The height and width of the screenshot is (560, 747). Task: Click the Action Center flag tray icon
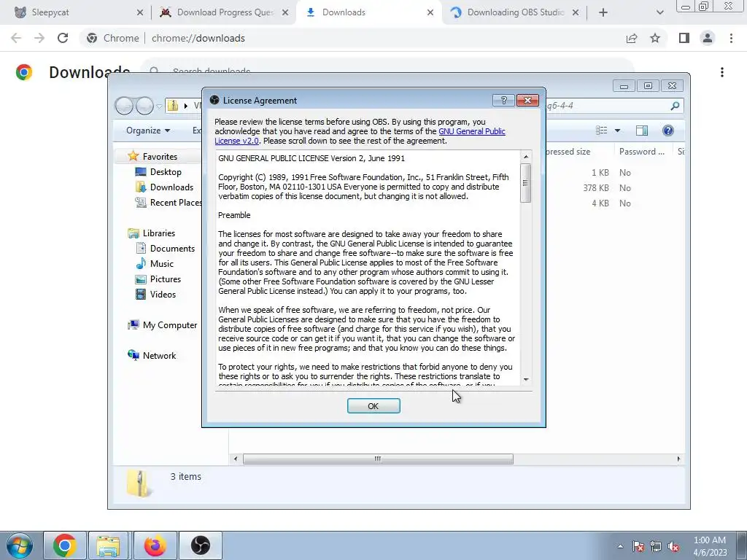point(638,546)
